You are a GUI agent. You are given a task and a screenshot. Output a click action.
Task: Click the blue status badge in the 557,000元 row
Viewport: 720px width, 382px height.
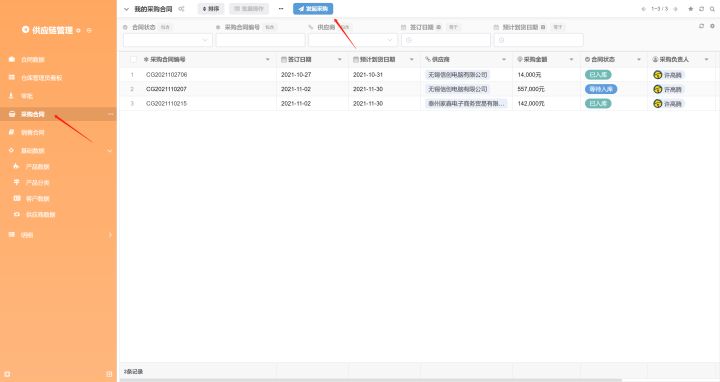point(601,89)
